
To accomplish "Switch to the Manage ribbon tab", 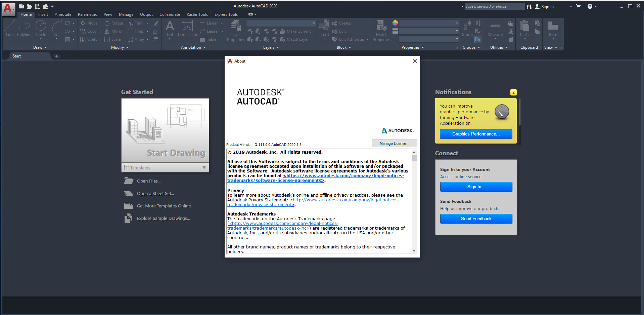I will pyautogui.click(x=126, y=14).
